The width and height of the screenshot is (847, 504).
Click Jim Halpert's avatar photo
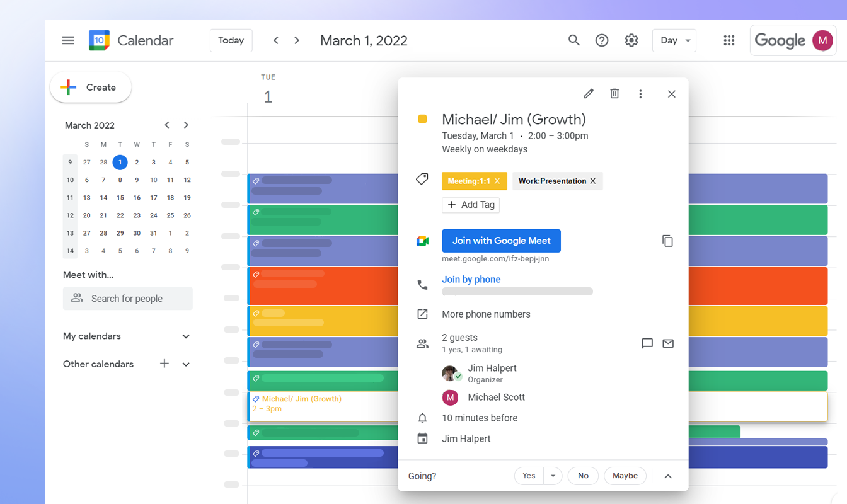pyautogui.click(x=449, y=373)
